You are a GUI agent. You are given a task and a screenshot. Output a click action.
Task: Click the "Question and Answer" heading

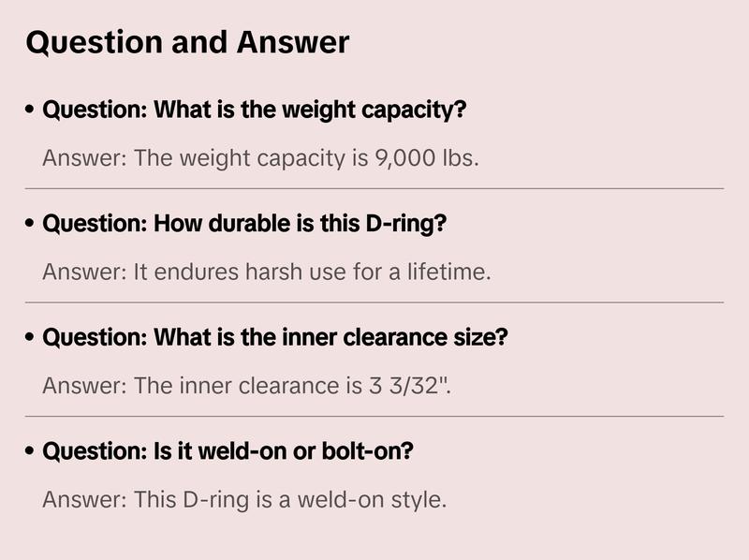pos(187,43)
